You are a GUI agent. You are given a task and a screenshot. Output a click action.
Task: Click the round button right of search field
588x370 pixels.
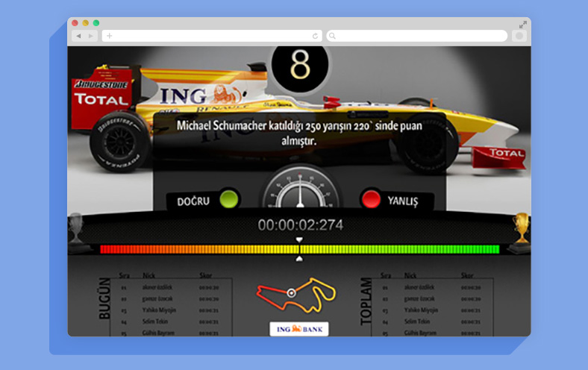[519, 36]
